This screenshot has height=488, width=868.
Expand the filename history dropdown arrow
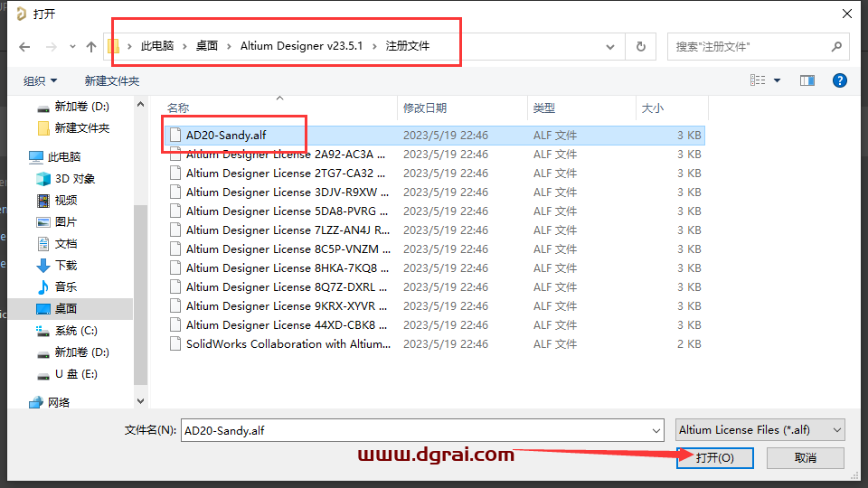pos(656,430)
